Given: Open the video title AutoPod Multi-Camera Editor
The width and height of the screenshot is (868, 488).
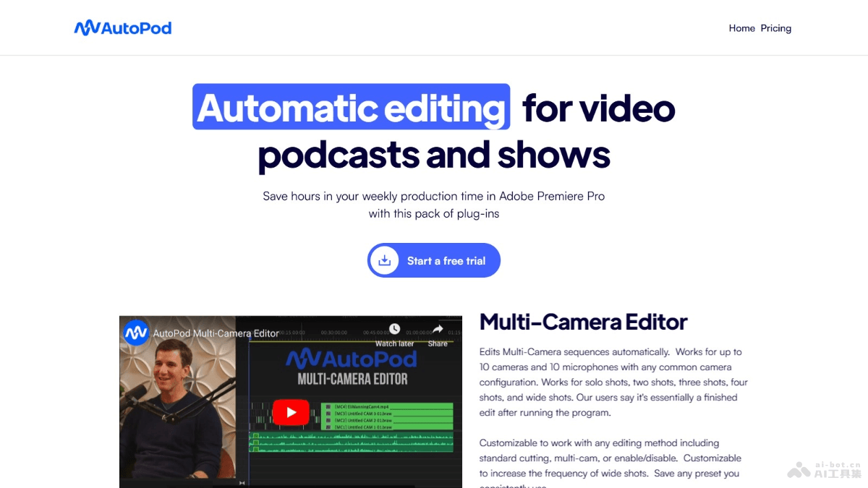Looking at the screenshot, I should (x=216, y=333).
